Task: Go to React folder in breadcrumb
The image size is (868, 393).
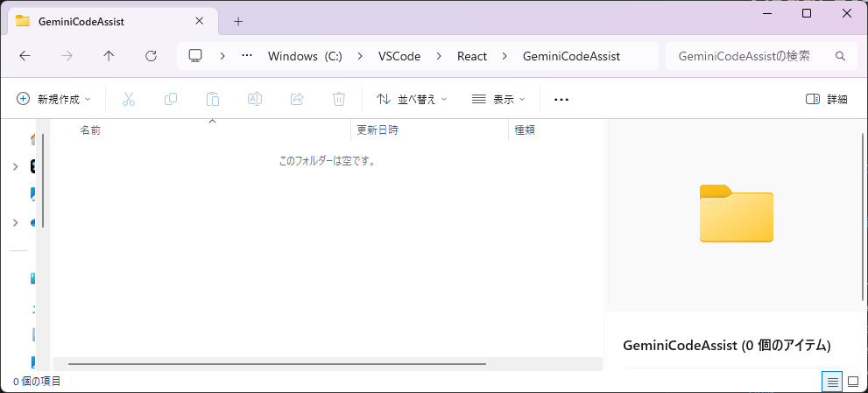Action: (472, 56)
